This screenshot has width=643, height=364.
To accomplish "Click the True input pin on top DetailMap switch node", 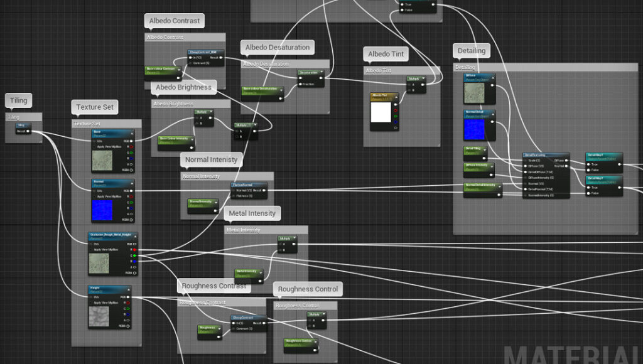I will click(x=588, y=164).
